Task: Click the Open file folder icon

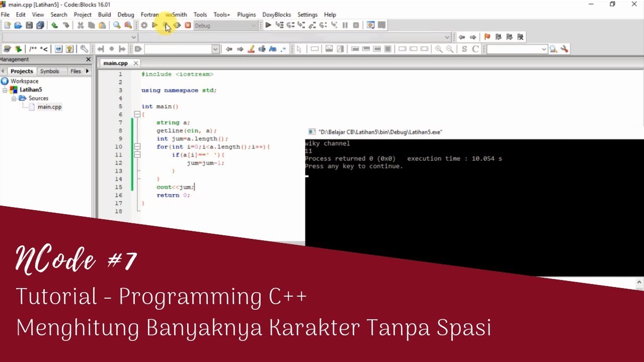Action: (18, 25)
